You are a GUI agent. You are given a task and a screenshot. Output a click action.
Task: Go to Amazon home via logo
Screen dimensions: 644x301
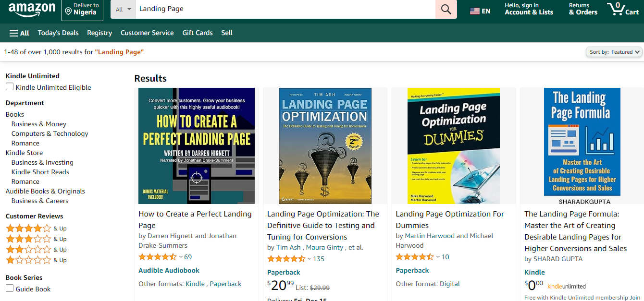coord(32,10)
